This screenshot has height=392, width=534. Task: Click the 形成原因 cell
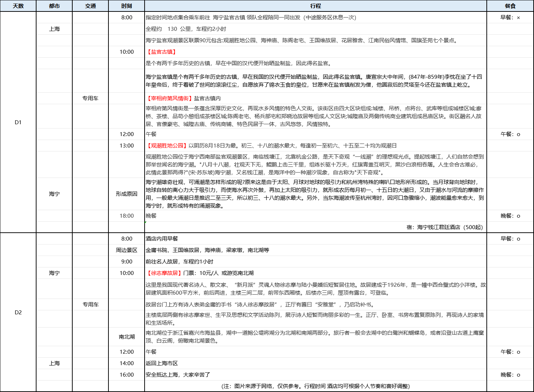click(127, 194)
